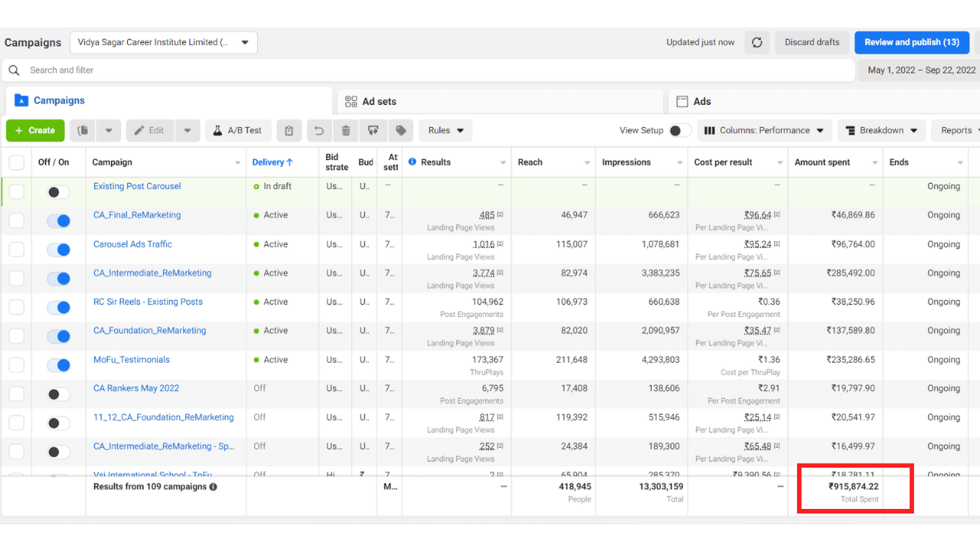Screen dimensions: 980x551
Task: Click total impressions value 13,303,159
Action: (661, 487)
